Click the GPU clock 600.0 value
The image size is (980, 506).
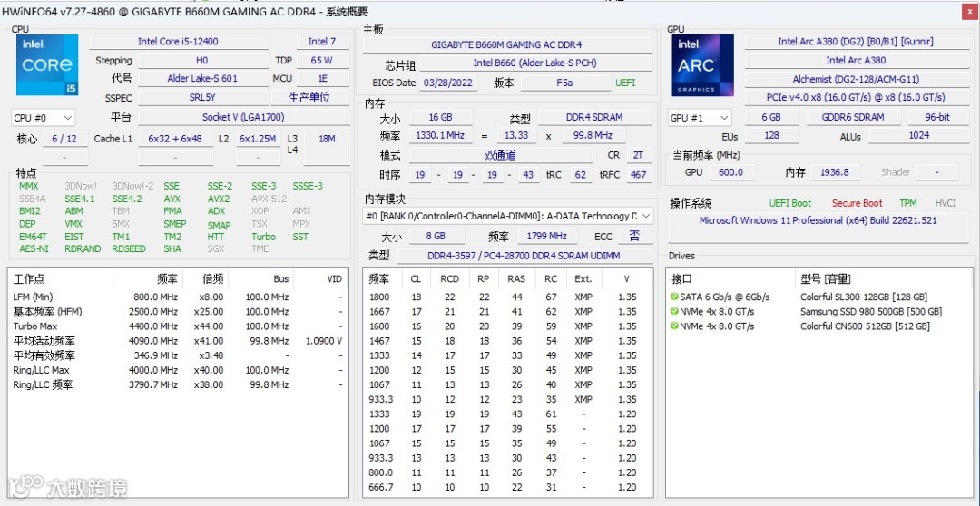coord(730,172)
